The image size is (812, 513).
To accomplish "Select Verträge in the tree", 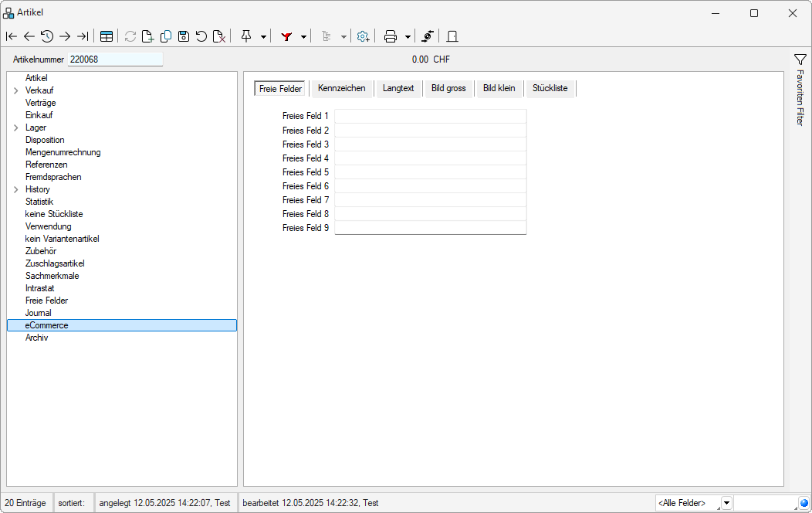I will (40, 103).
